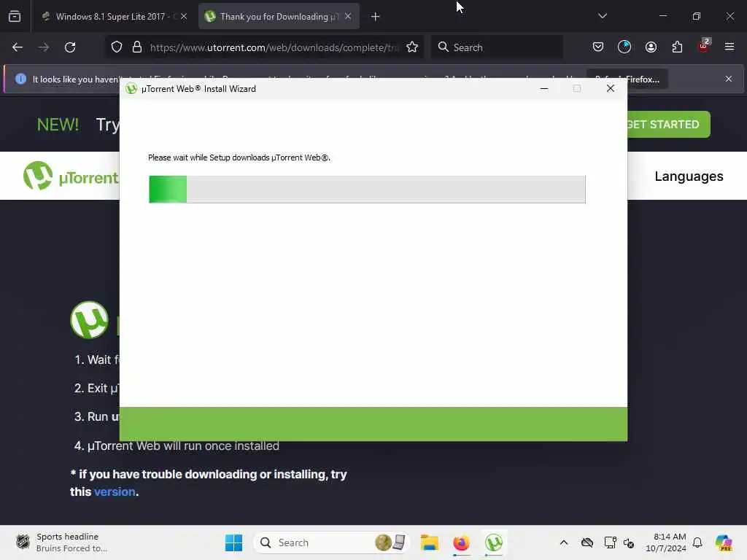The image size is (747, 560).
Task: Open the clock showing 8:14 AM
Action: point(665,542)
